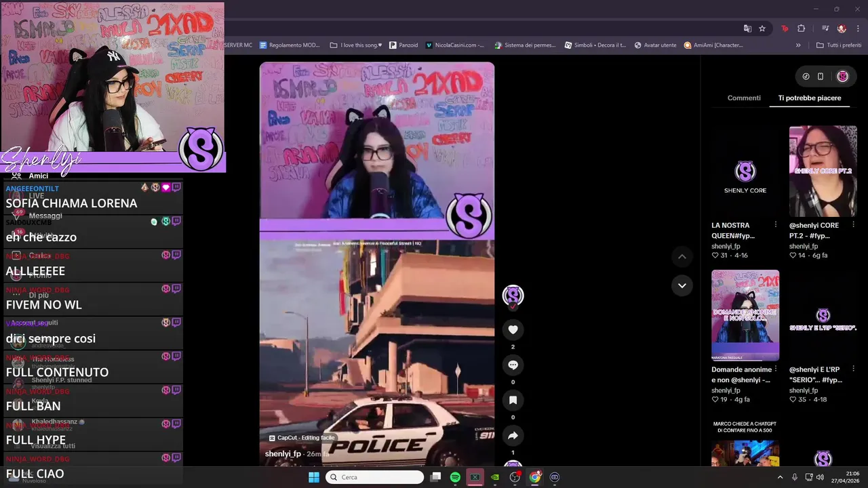Open Regolamento MOD bookmark

(290, 45)
